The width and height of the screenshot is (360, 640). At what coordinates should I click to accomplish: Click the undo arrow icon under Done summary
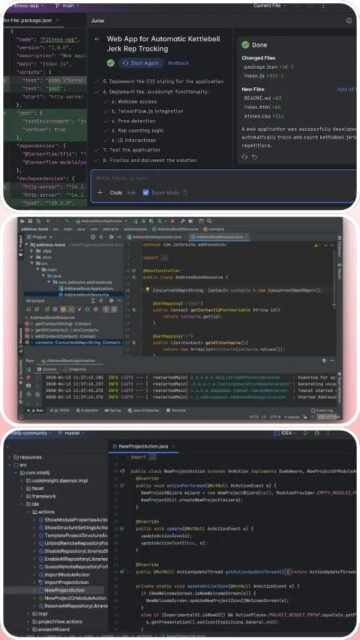point(255,157)
